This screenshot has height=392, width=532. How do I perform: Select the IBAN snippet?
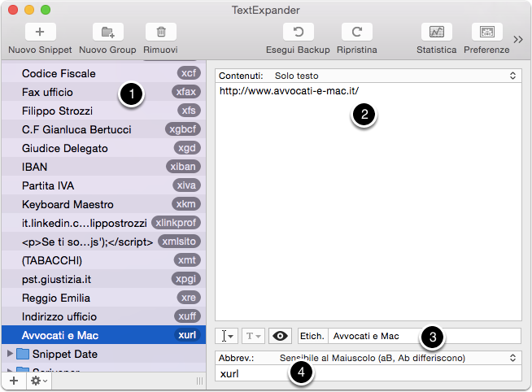tap(103, 167)
